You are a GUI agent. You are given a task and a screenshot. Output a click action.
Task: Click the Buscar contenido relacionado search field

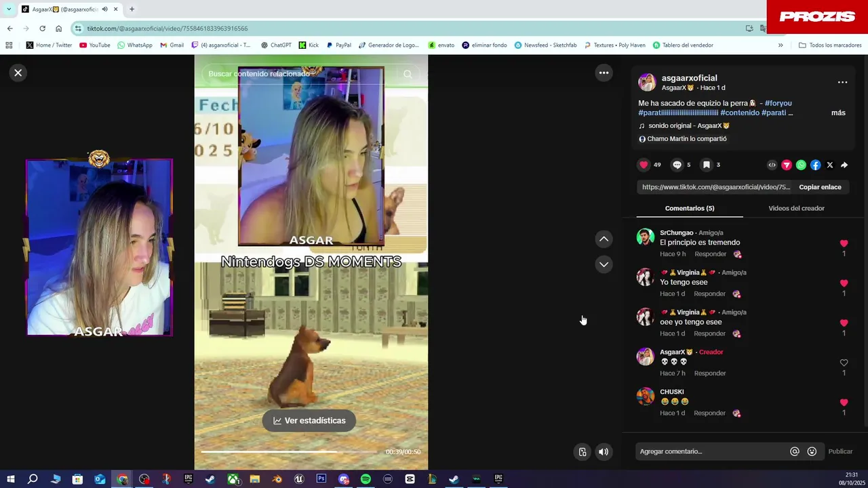(x=300, y=74)
